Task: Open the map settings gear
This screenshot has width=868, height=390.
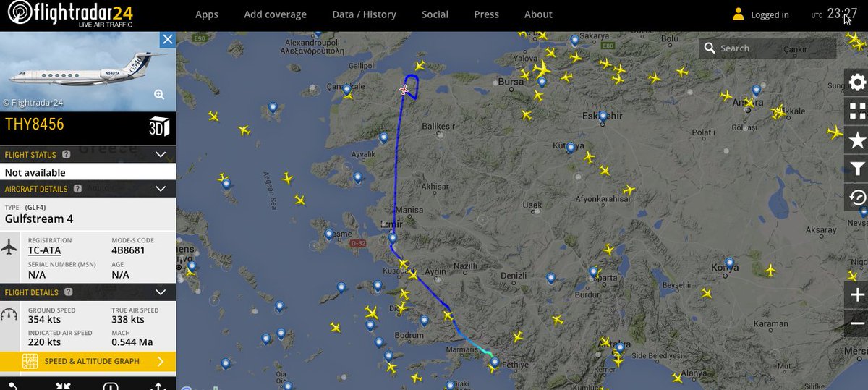Action: pyautogui.click(x=857, y=82)
